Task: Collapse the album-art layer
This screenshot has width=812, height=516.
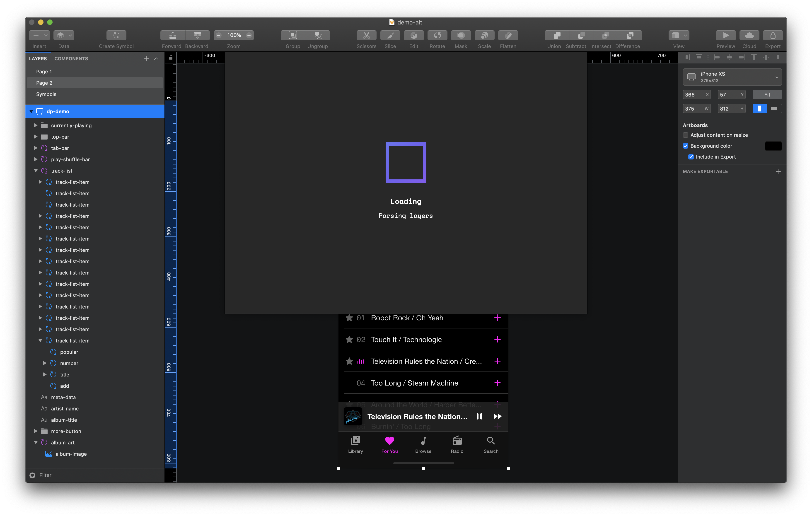Action: [36, 443]
